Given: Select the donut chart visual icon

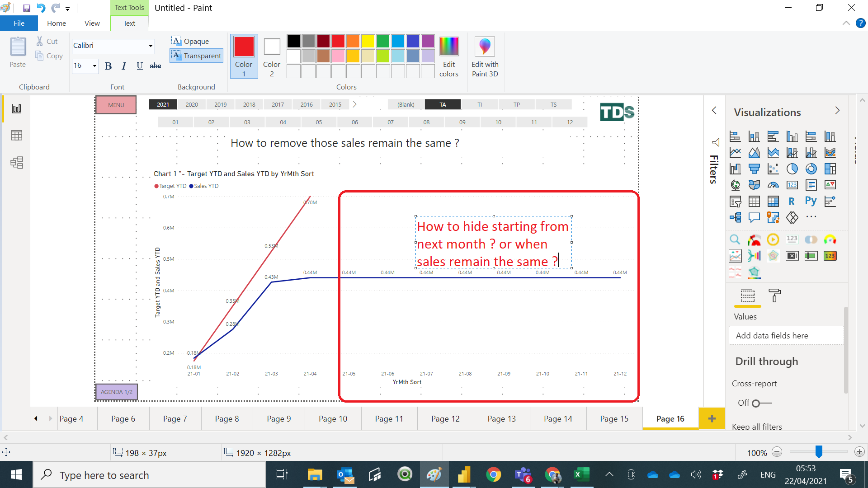Looking at the screenshot, I should pyautogui.click(x=811, y=169).
